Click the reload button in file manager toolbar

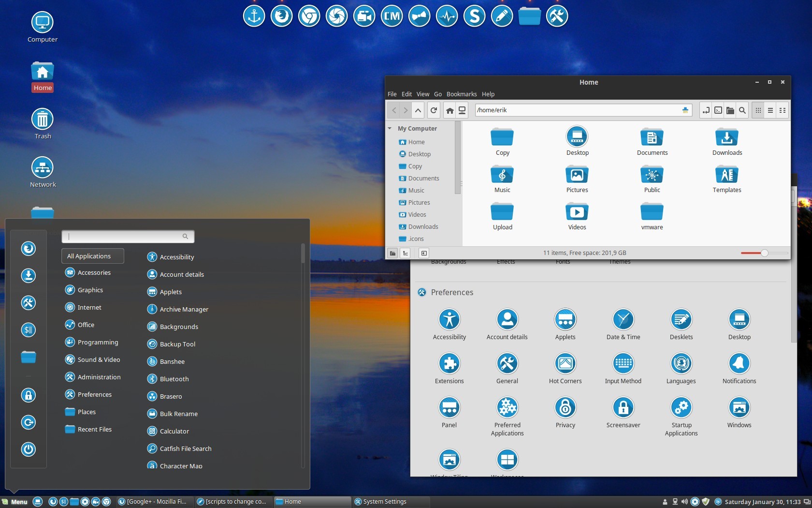434,110
